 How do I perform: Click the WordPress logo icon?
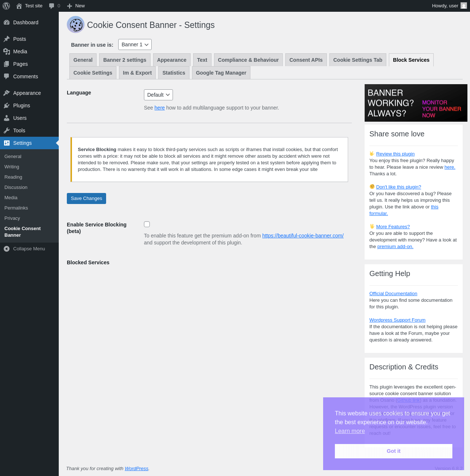click(6, 6)
